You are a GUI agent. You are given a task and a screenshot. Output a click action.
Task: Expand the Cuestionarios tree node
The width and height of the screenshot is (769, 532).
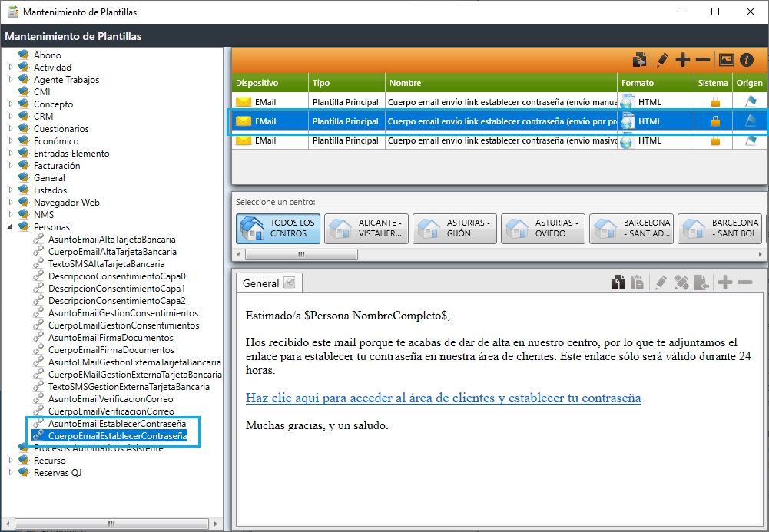tap(11, 128)
